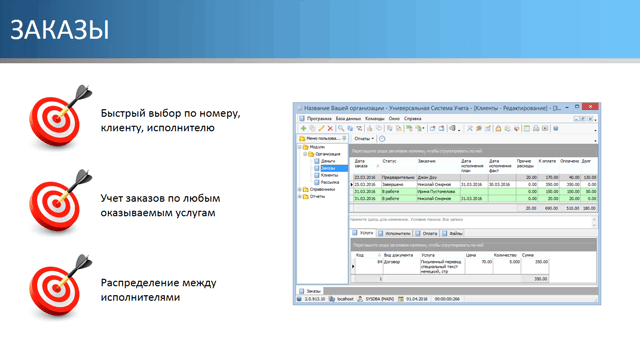Switch to the Оплата tab
The height and width of the screenshot is (360, 640).
coord(426,233)
